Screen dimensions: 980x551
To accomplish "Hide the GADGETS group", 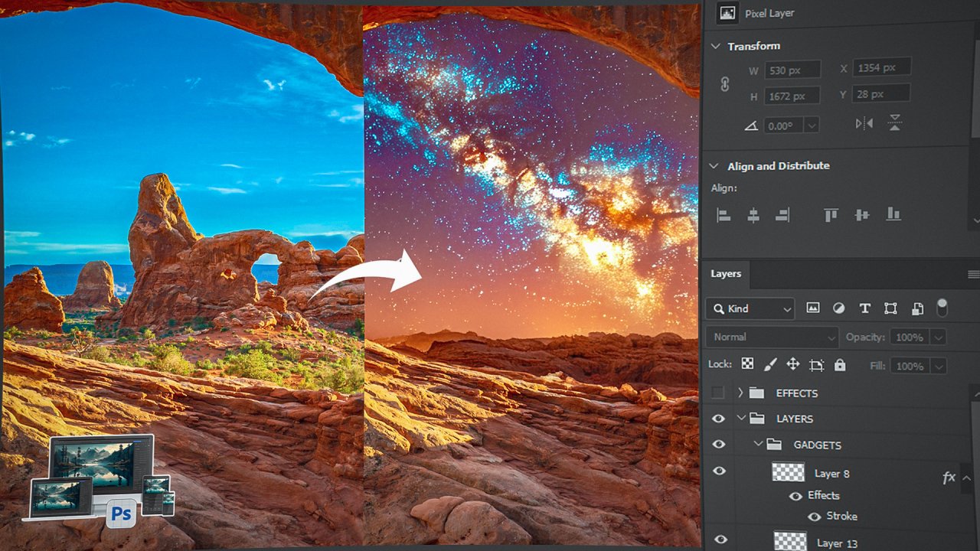I will coord(718,444).
